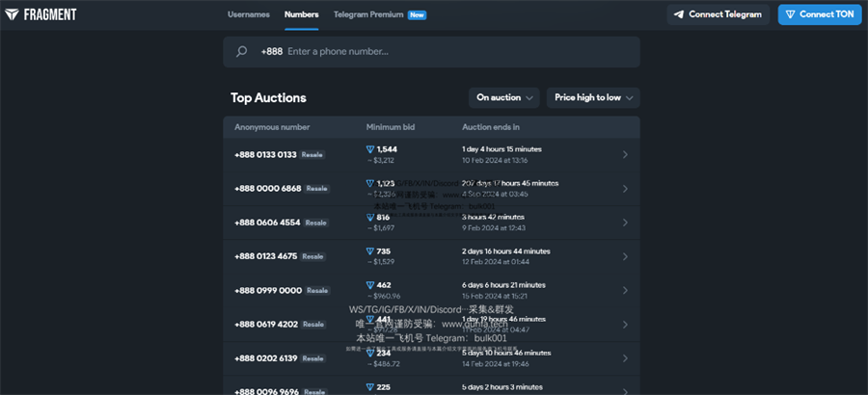Click the Resale tag on +888 0123 4675
The height and width of the screenshot is (395, 868).
(312, 256)
